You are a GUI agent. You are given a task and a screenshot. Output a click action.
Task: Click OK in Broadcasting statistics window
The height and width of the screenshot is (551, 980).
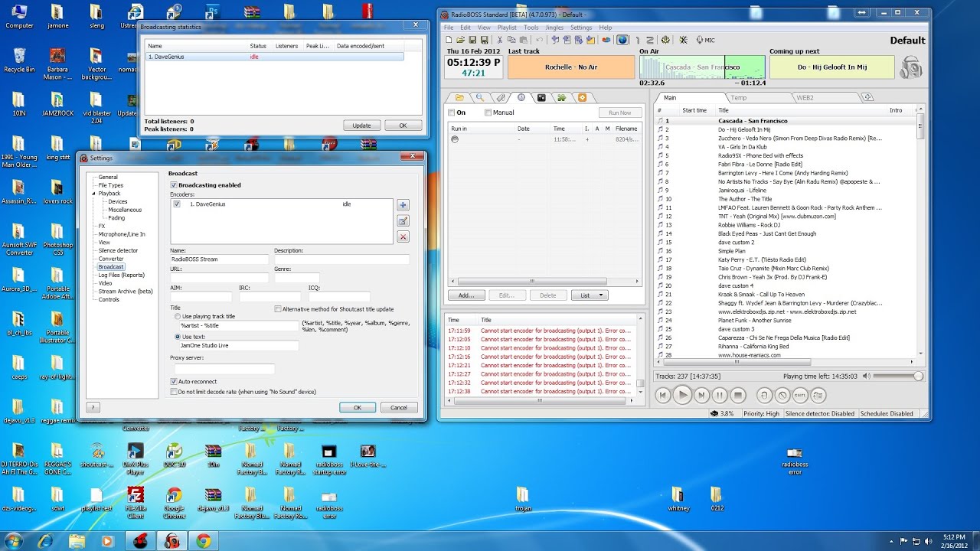[x=403, y=126]
